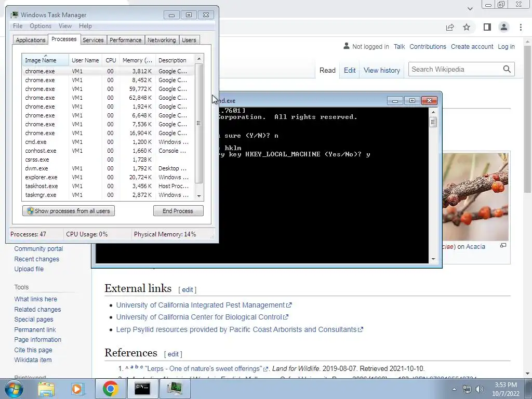Open University of California Integrated Pest Management link
This screenshot has height=399, width=532.
coord(204,305)
